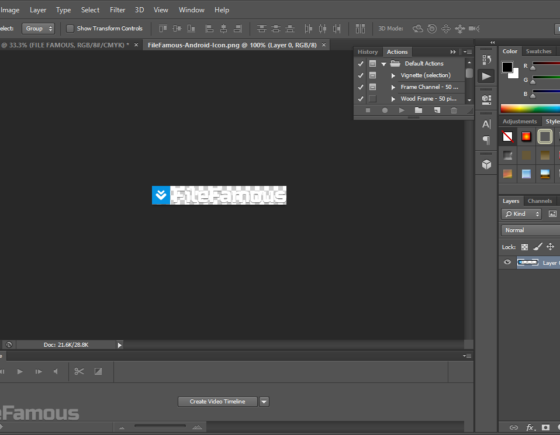This screenshot has height=435, width=560.
Task: Lock transparent pixels of the layer
Action: pyautogui.click(x=524, y=247)
